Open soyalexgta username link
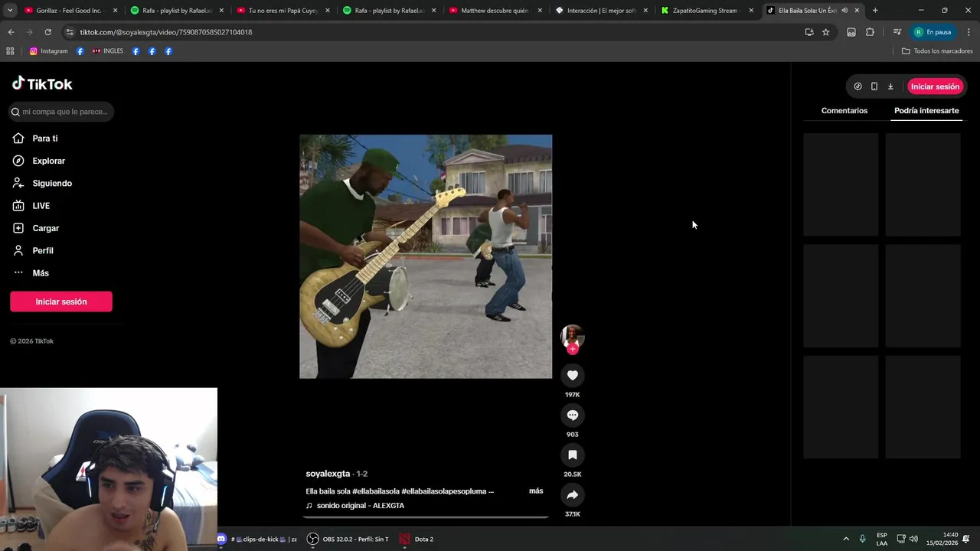Image resolution: width=980 pixels, height=551 pixels. [x=328, y=474]
